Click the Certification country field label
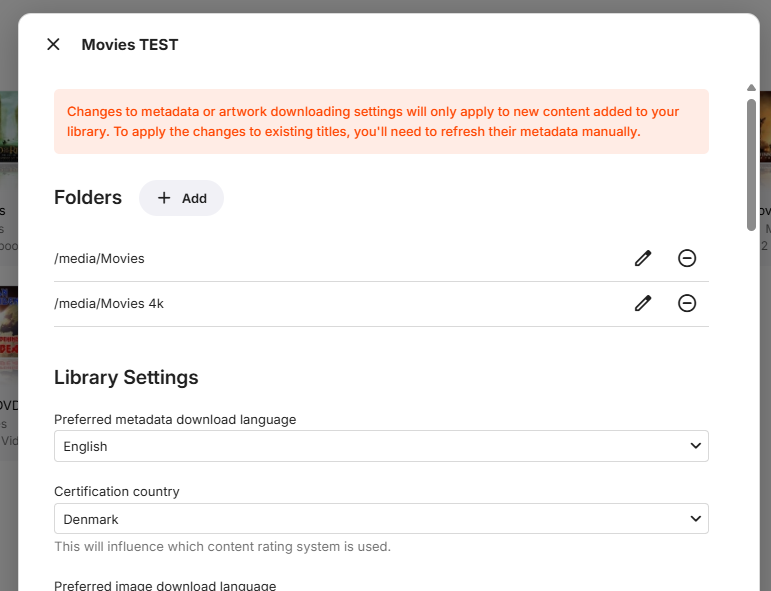 click(x=117, y=491)
